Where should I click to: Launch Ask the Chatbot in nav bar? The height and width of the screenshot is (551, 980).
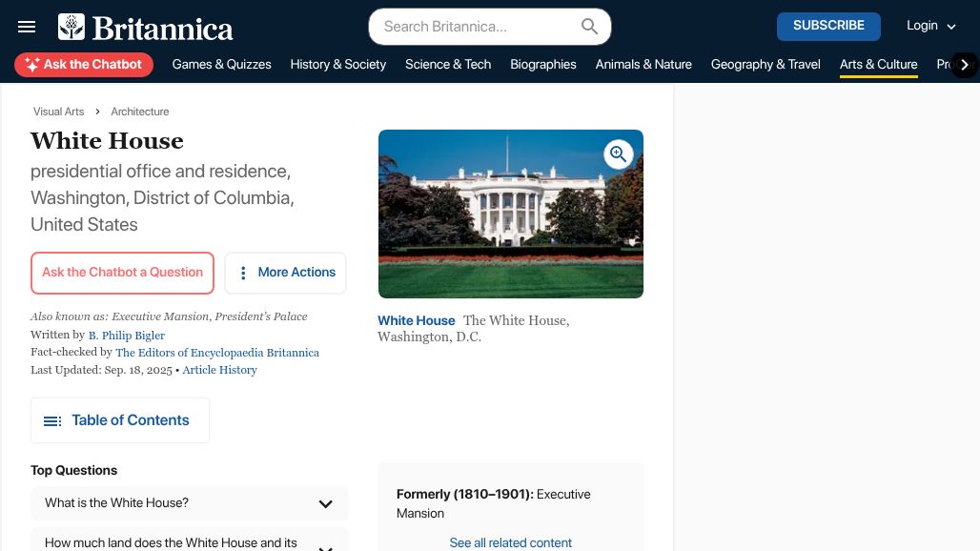tap(84, 65)
